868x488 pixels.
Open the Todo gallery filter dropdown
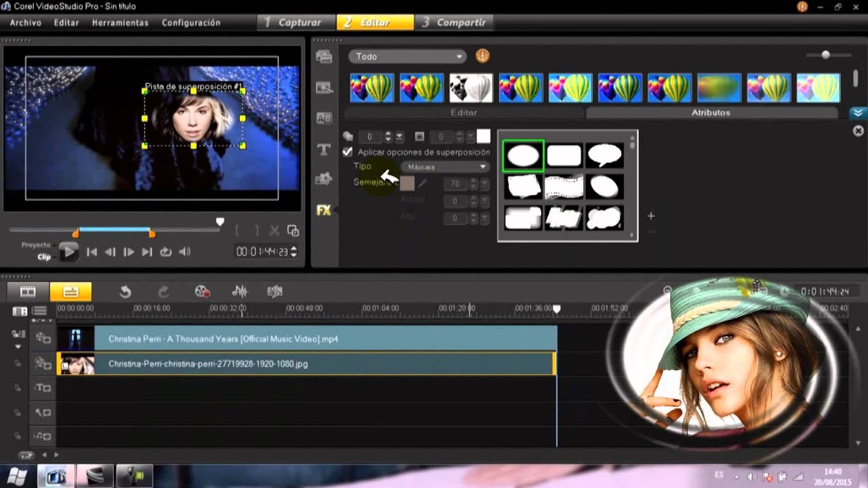coord(408,56)
